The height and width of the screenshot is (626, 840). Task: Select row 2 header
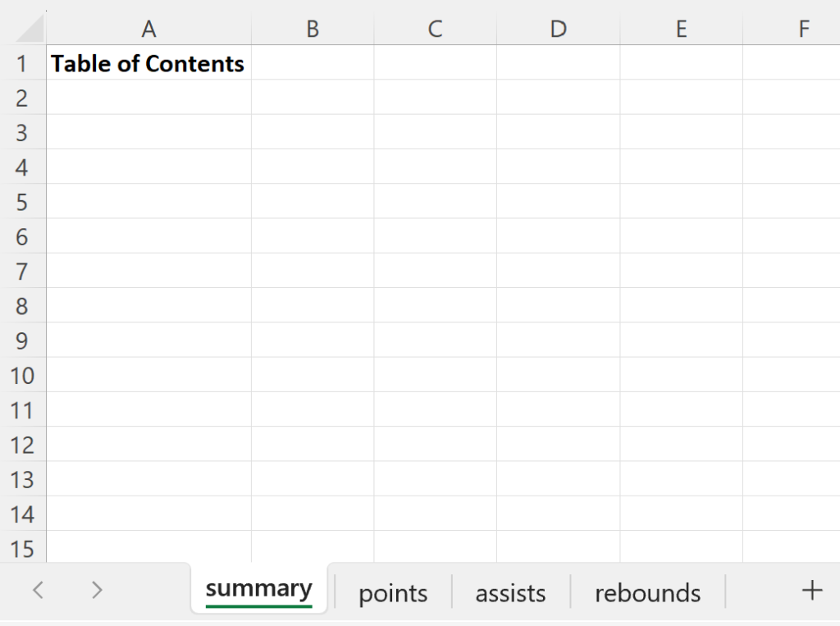tap(22, 98)
